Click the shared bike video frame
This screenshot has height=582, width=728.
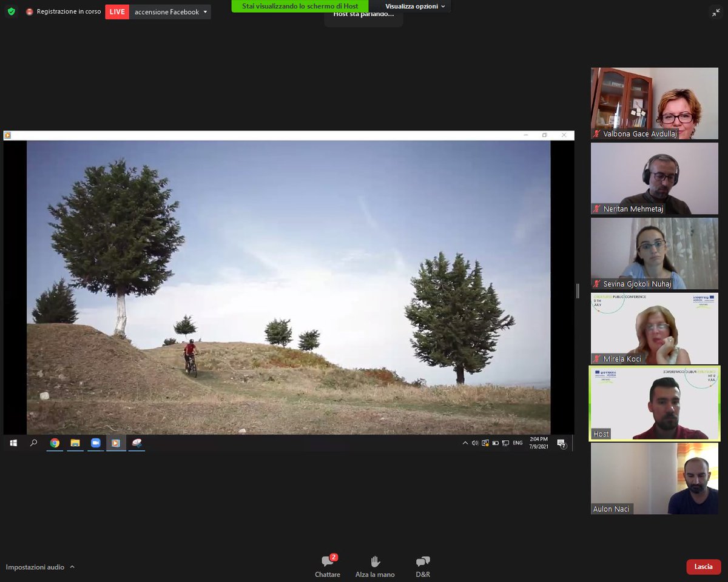(x=288, y=287)
